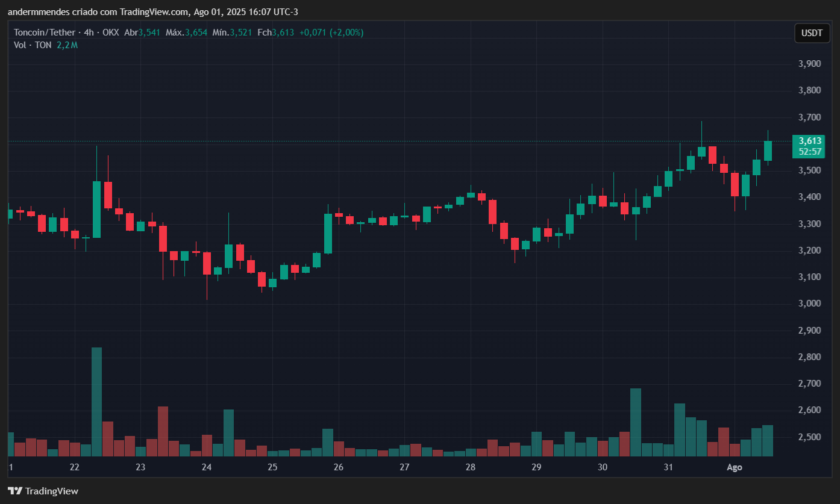Click the 3,200 price axis label
840x504 pixels.
[809, 250]
